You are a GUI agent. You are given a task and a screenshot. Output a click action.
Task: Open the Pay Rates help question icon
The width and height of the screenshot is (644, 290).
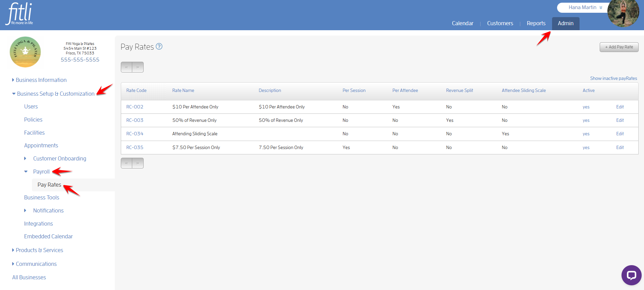pyautogui.click(x=159, y=47)
